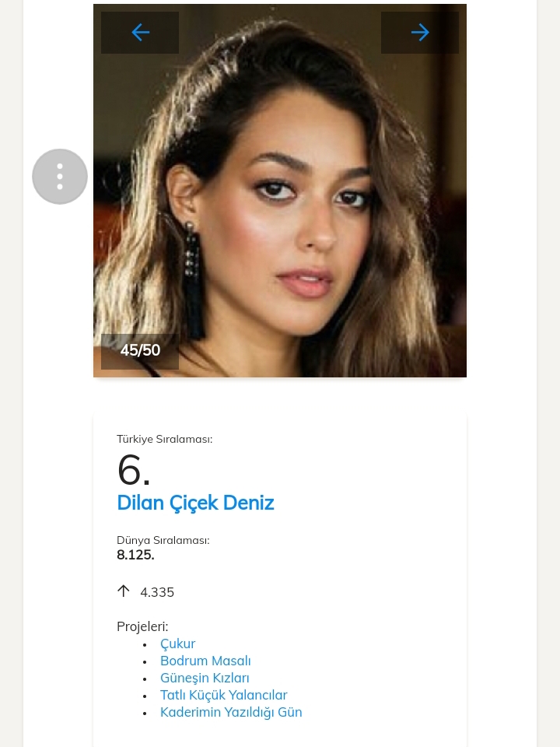This screenshot has height=747, width=560.
Task: Click the 45/50 slide counter
Action: (140, 351)
